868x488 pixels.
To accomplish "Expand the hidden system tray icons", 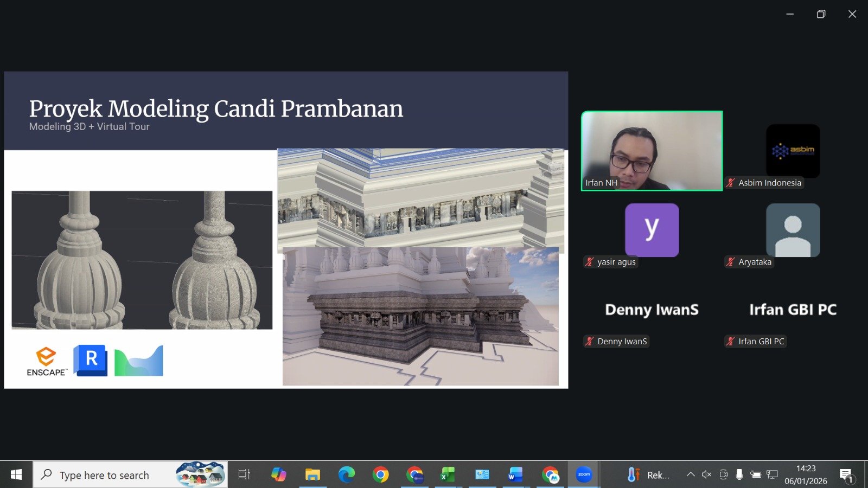I will pos(690,475).
